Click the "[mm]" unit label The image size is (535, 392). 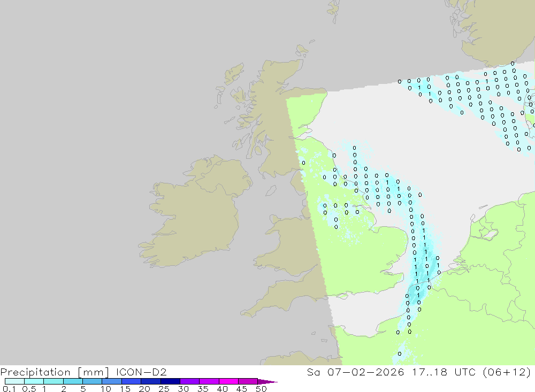93,372
